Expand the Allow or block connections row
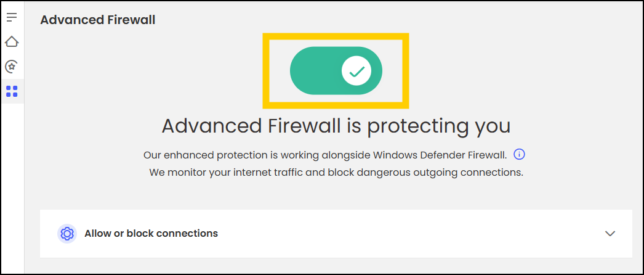 tap(336, 234)
